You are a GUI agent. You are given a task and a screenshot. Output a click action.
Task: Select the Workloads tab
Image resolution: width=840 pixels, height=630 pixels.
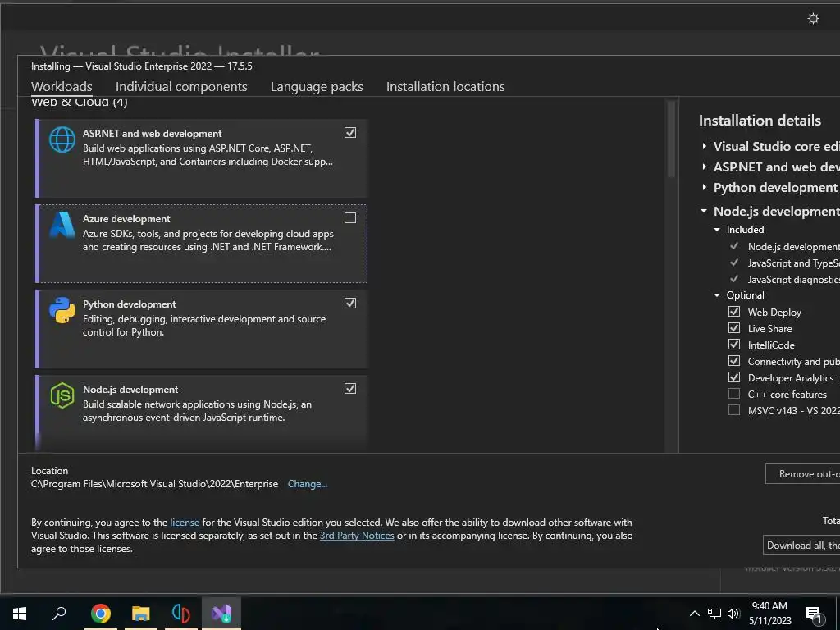62,87
